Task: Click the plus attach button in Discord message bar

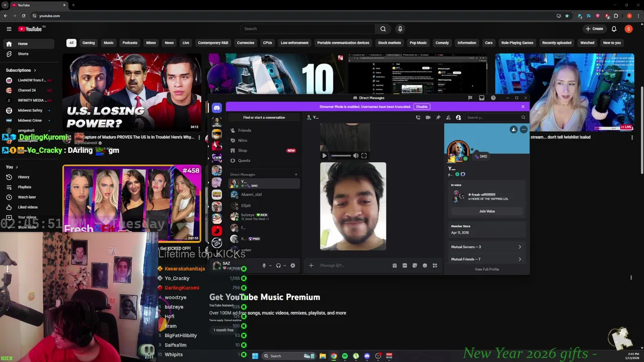Action: pos(311,265)
